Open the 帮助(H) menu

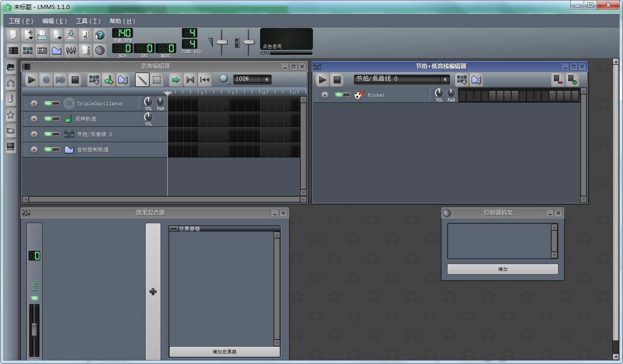coord(122,21)
